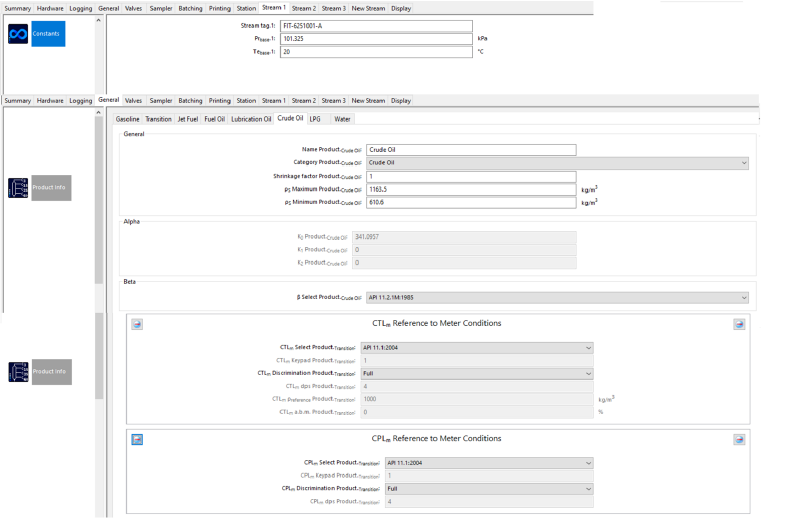Click the Pbase field showing 101.325
The width and height of the screenshot is (787, 524).
[376, 39]
